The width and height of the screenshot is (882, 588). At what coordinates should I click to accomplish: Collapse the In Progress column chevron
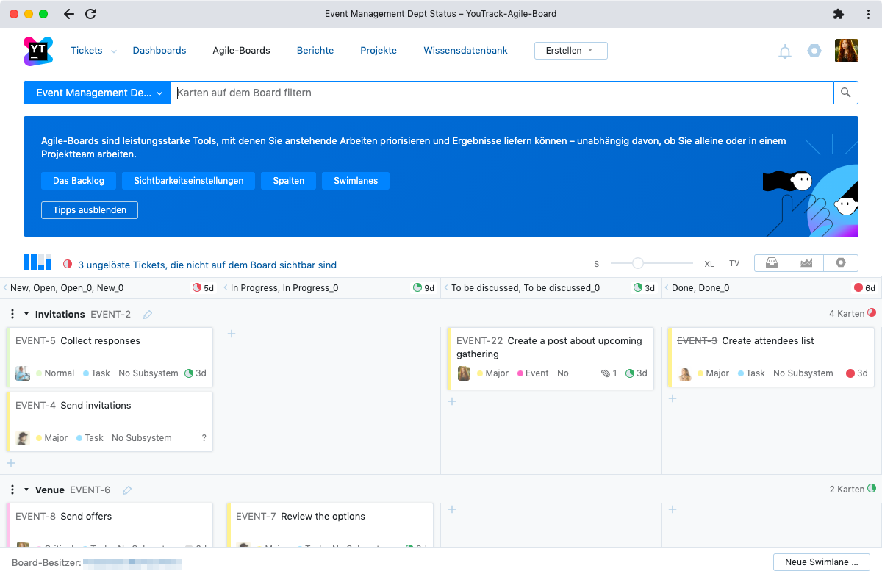(226, 288)
